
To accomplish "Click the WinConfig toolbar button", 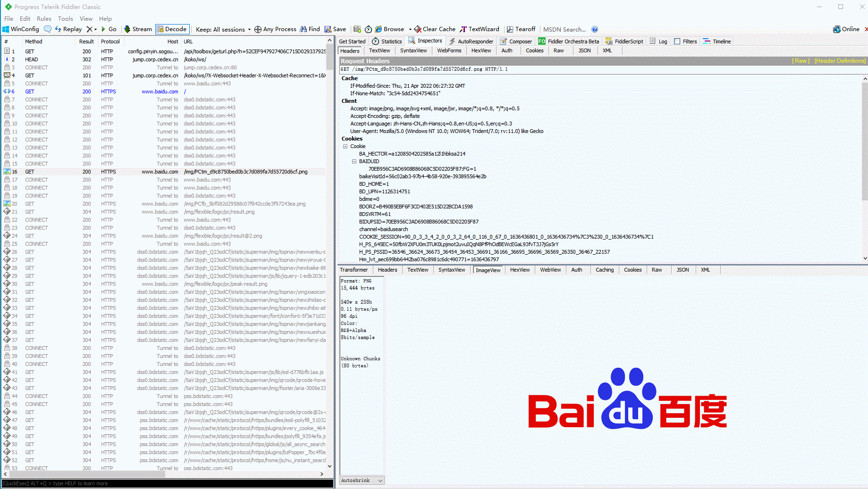I will (21, 29).
